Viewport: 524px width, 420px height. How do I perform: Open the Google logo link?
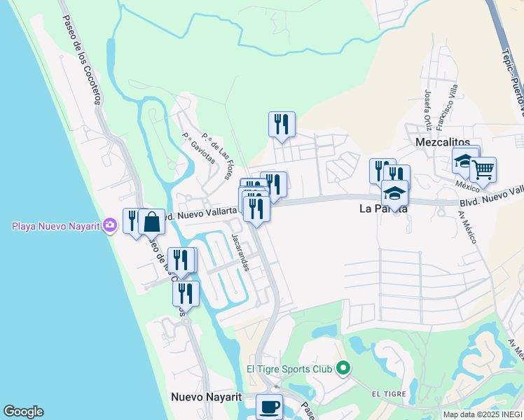point(23,412)
